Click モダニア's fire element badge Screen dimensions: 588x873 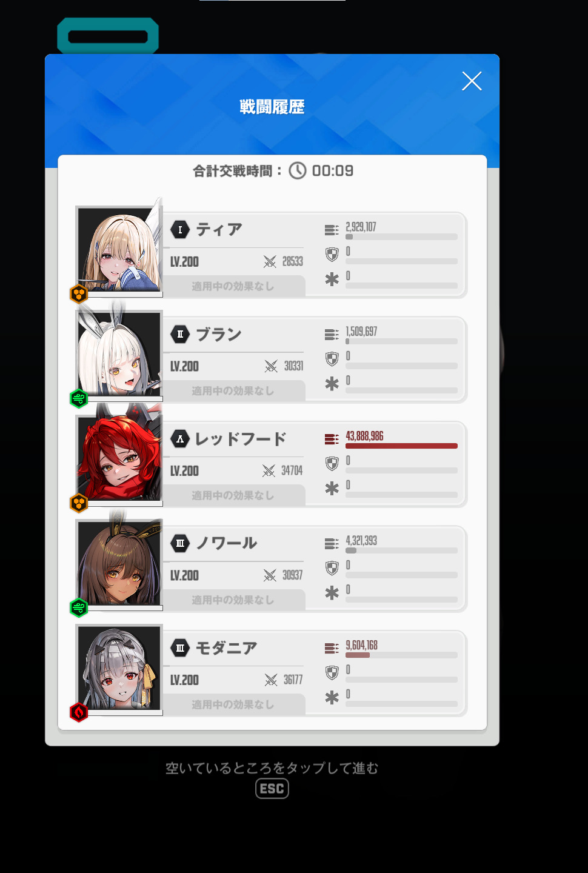pyautogui.click(x=79, y=712)
